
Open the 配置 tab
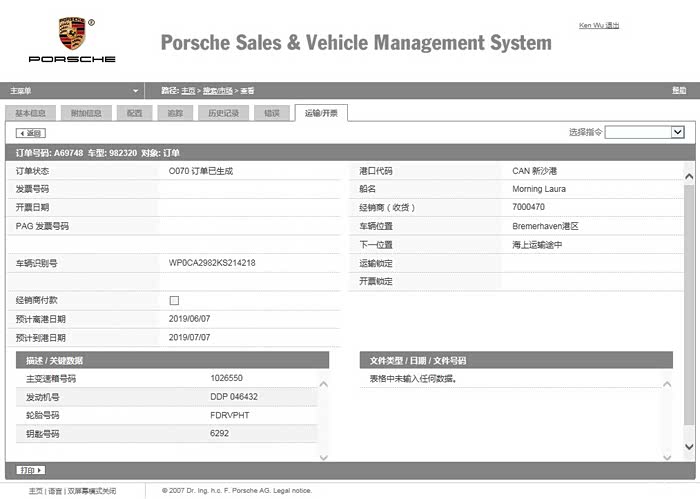click(x=135, y=113)
